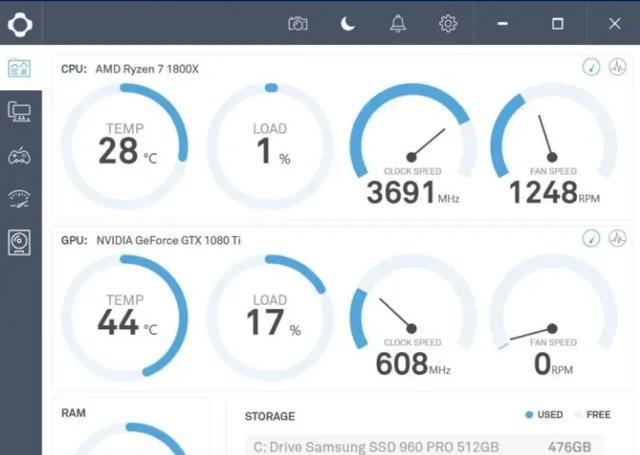Click the GPU TEMP 44 °C gauge
Image resolution: width=640 pixels, height=455 pixels.
tap(125, 317)
